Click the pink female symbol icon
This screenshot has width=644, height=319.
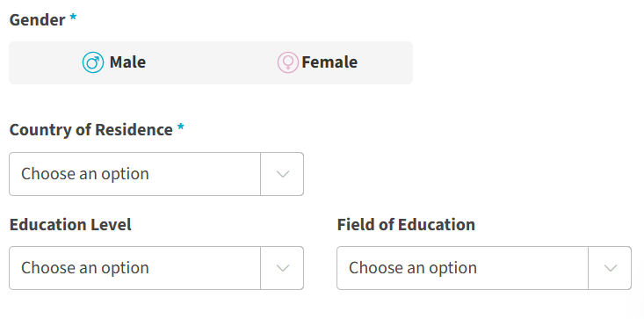coord(287,62)
